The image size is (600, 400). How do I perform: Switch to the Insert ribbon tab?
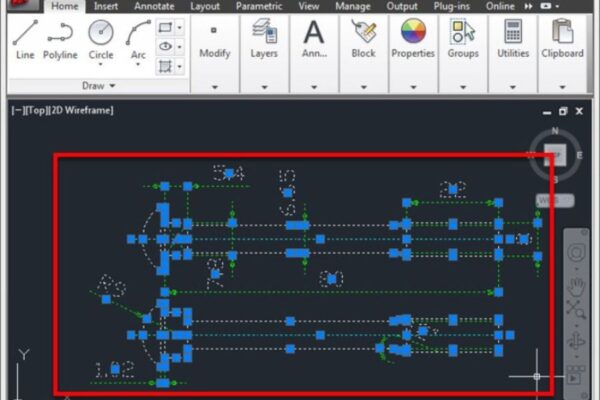tap(106, 6)
